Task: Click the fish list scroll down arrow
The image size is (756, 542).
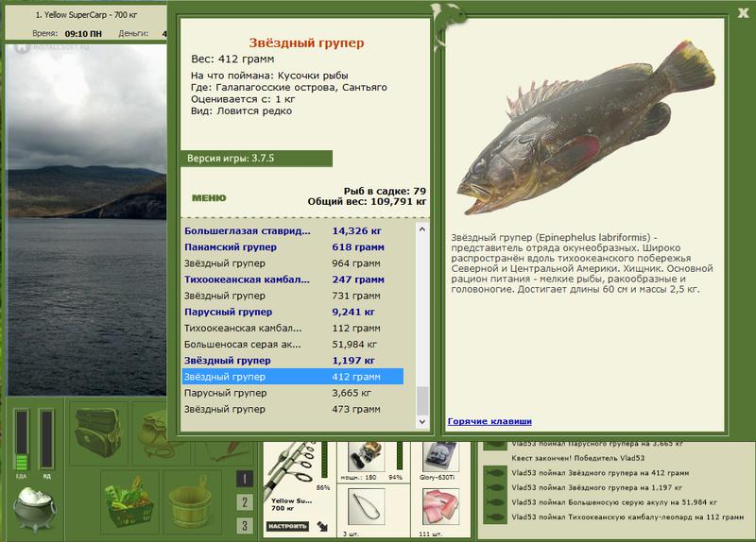Action: [x=421, y=421]
